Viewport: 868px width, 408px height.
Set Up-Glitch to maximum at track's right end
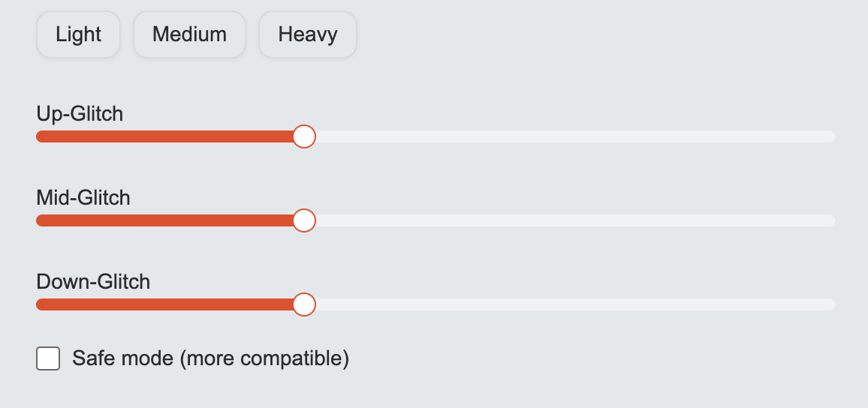pyautogui.click(x=832, y=136)
